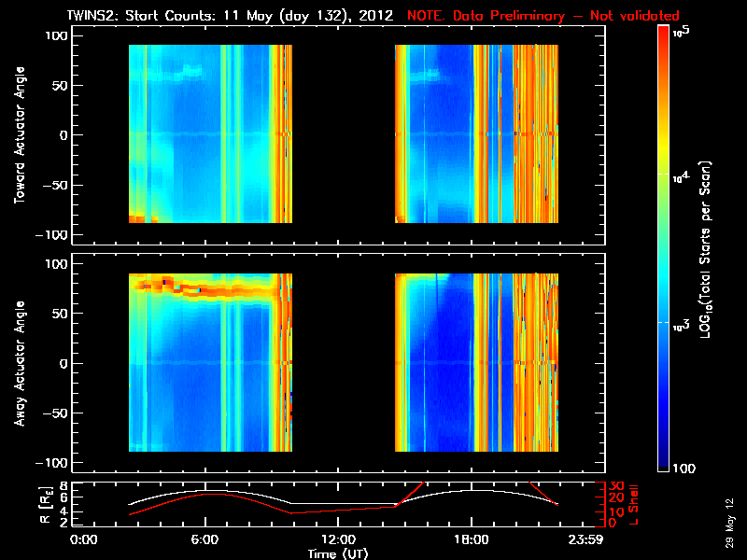
Task: Click the 100 label at color bar bottom
Action: tap(684, 469)
